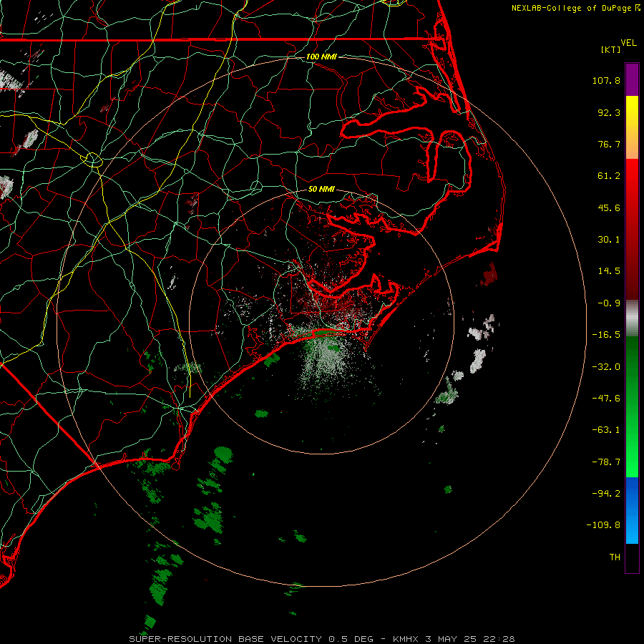
Task: Select the 61.2 scale value
Action: click(x=609, y=176)
